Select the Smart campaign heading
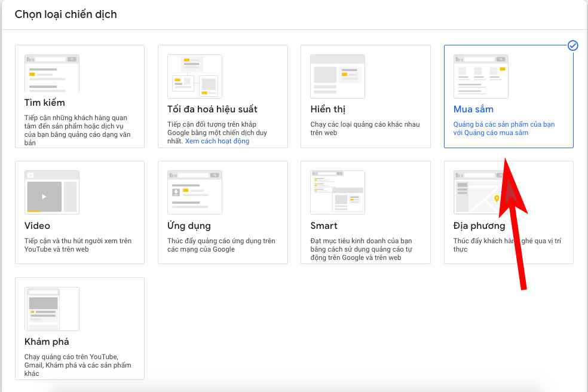 [x=324, y=226]
